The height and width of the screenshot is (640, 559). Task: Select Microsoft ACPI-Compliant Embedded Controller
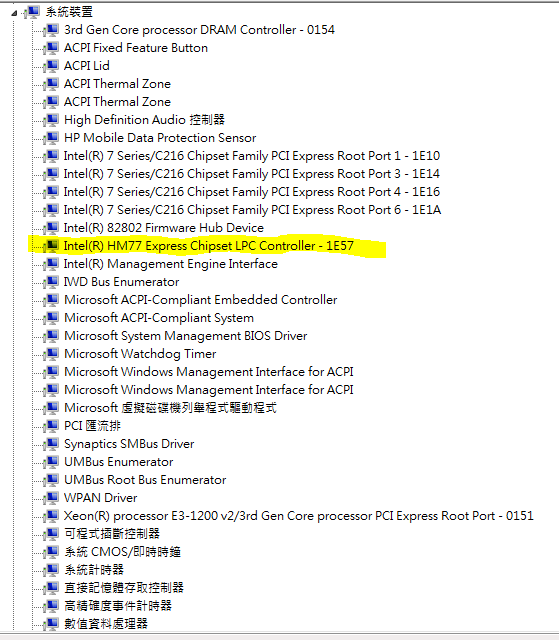(200, 300)
